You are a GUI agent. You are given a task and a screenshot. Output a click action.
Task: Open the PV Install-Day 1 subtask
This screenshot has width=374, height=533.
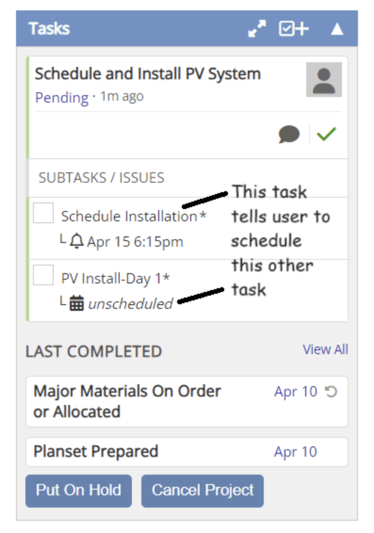pos(115,278)
